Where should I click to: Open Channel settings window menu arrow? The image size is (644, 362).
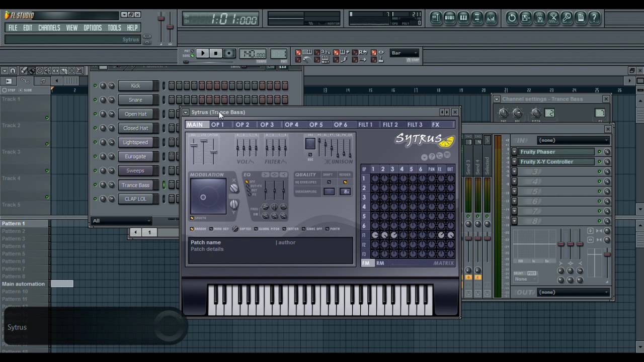pos(497,100)
